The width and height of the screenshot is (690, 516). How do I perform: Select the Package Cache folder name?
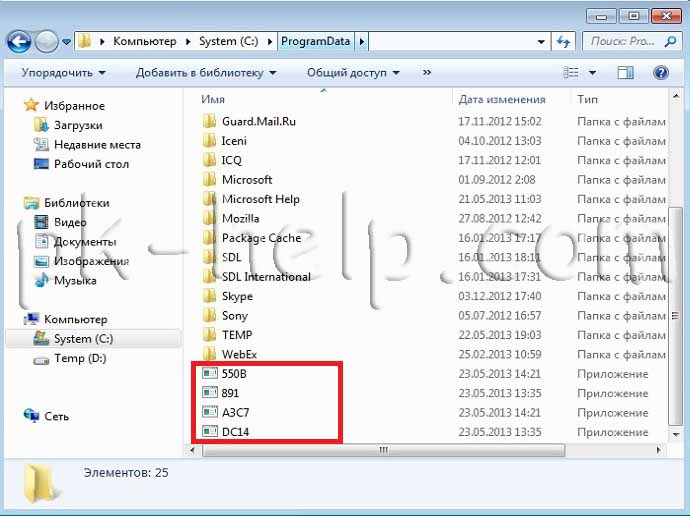[261, 238]
